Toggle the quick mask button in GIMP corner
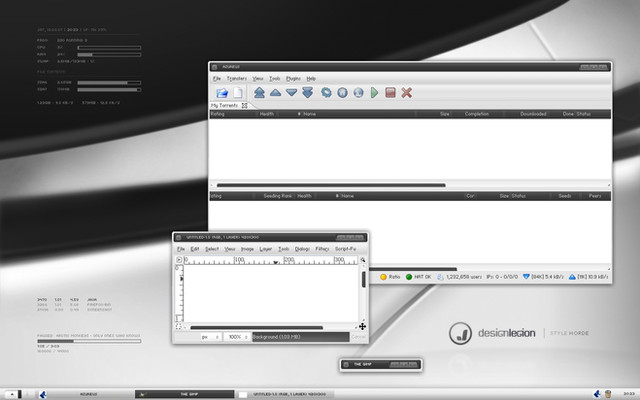This screenshot has width=640, height=400. pyautogui.click(x=178, y=327)
